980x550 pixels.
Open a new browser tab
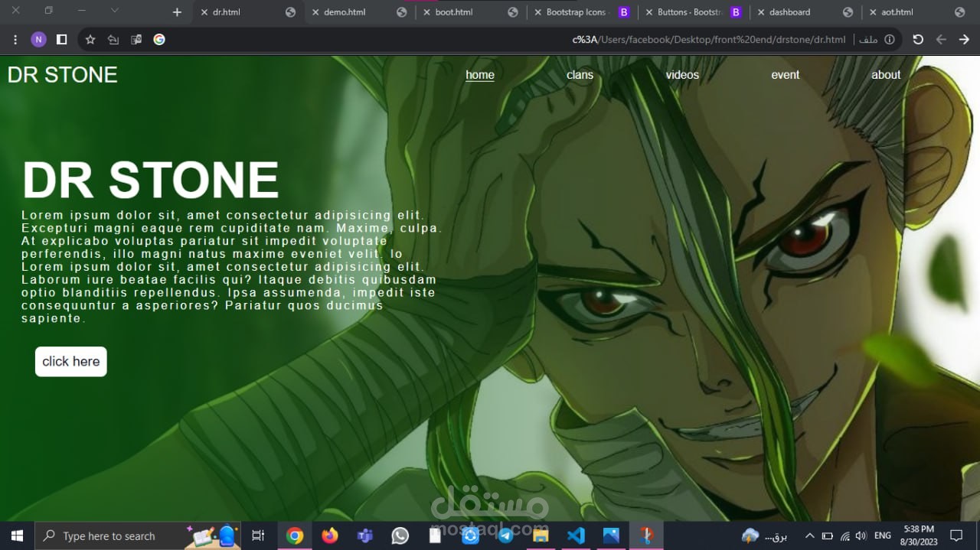177,12
